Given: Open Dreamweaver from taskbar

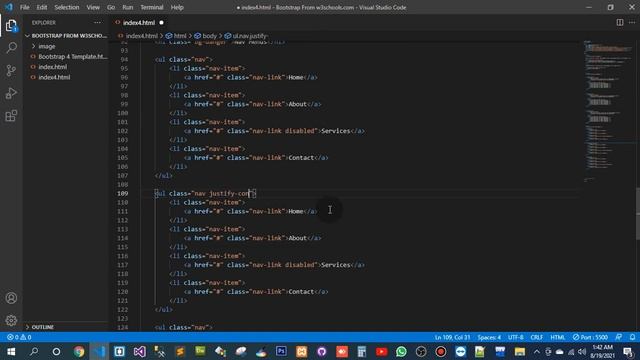Looking at the screenshot, I should coord(200,351).
